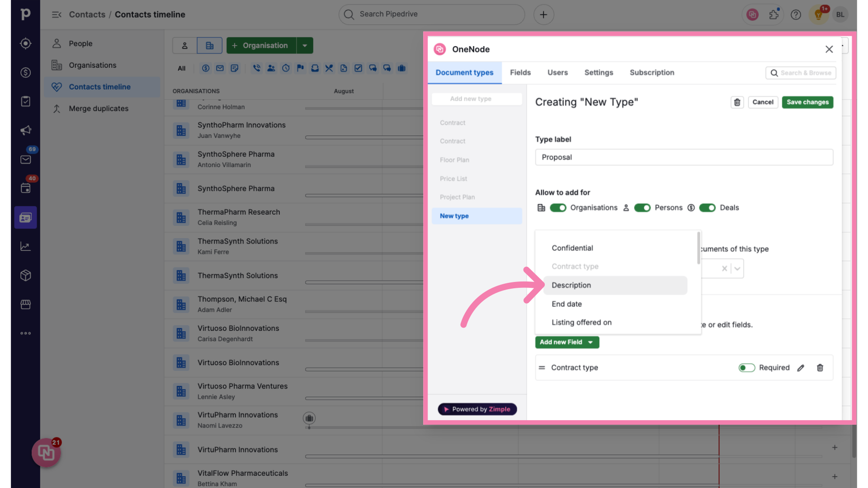Open People in the contacts menu

(x=102, y=43)
